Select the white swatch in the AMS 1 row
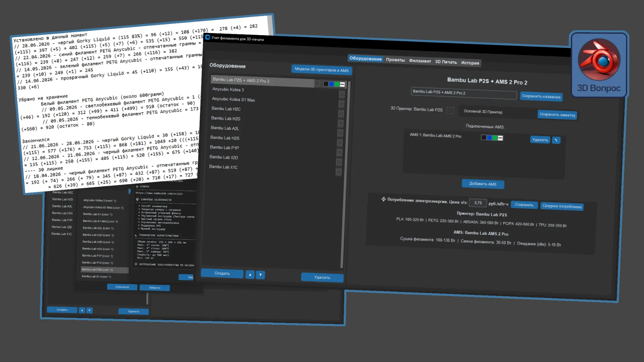The height and width of the screenshot is (362, 644). 500,138
